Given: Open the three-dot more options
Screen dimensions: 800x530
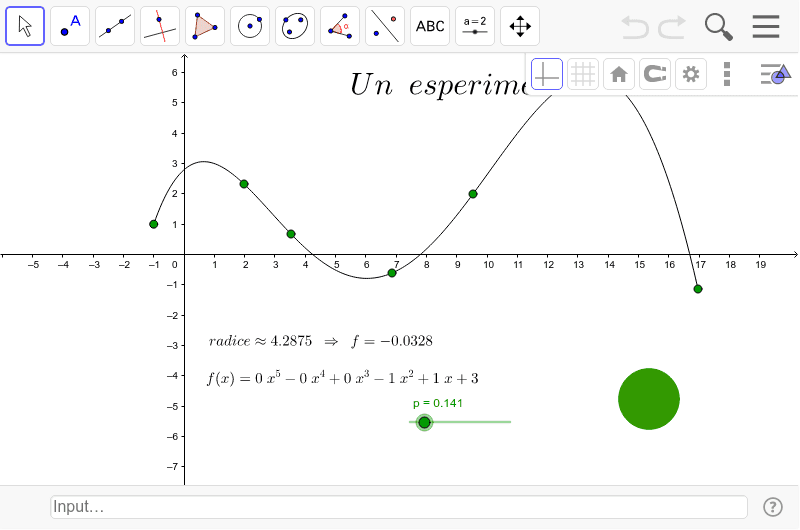Looking at the screenshot, I should click(x=727, y=74).
